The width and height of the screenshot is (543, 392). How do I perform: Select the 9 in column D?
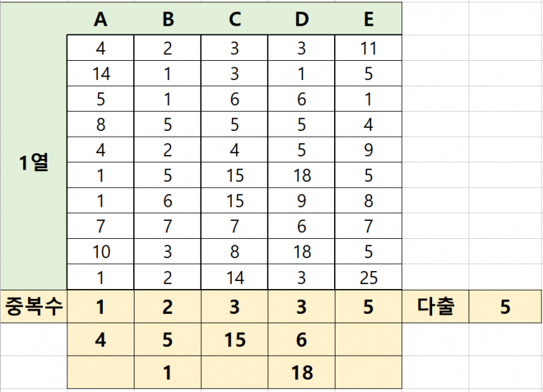click(x=301, y=201)
